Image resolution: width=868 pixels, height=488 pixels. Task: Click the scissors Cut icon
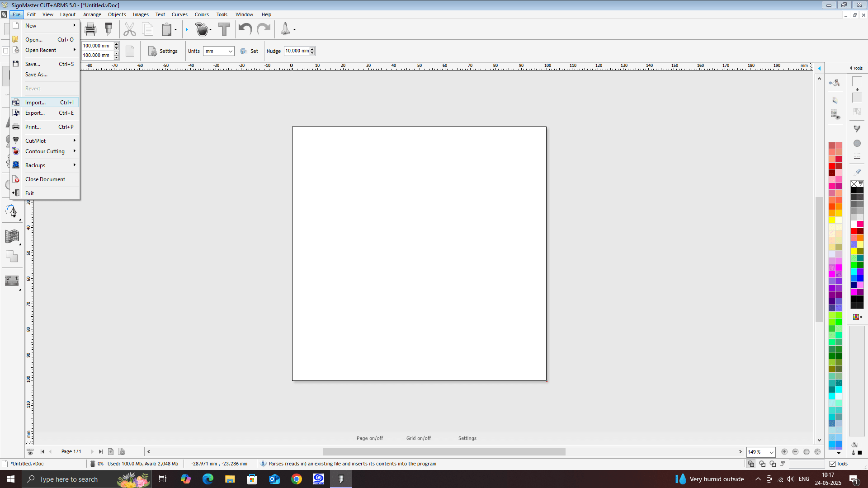tap(130, 29)
